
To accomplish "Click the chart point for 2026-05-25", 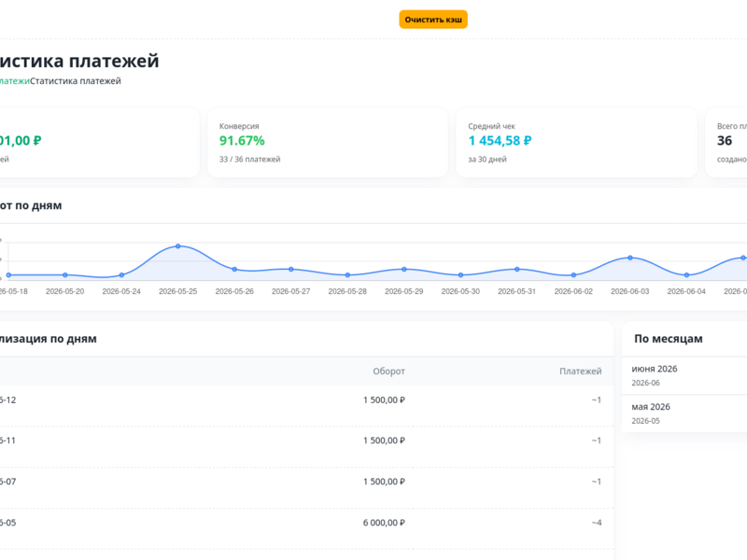I will point(178,246).
